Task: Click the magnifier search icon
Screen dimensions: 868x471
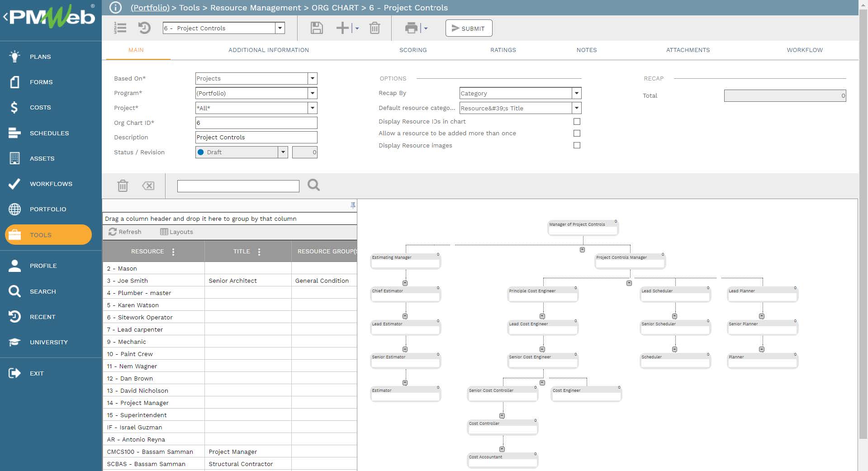Action: [313, 185]
